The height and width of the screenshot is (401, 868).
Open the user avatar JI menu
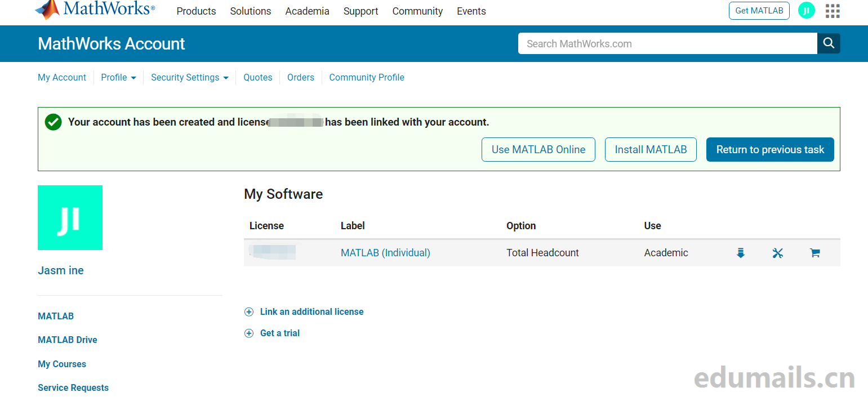[x=807, y=11]
